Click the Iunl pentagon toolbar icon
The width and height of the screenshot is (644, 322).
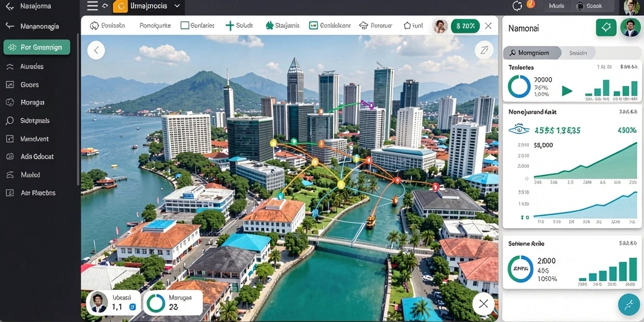pos(407,25)
